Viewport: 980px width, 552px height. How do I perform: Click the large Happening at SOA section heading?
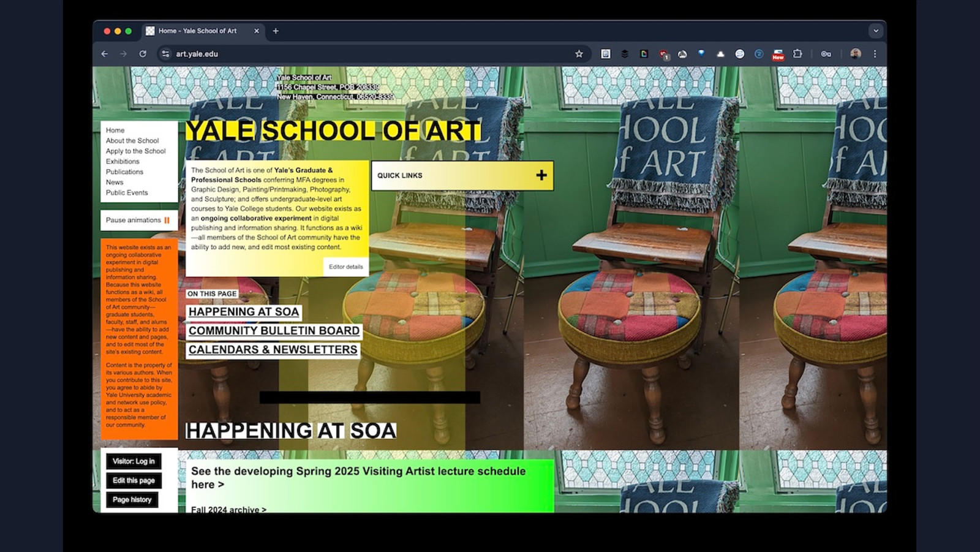(291, 431)
